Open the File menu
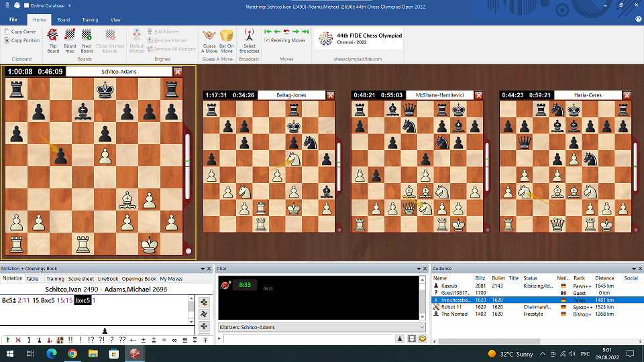Screen dimensions: 644x362 (13, 19)
